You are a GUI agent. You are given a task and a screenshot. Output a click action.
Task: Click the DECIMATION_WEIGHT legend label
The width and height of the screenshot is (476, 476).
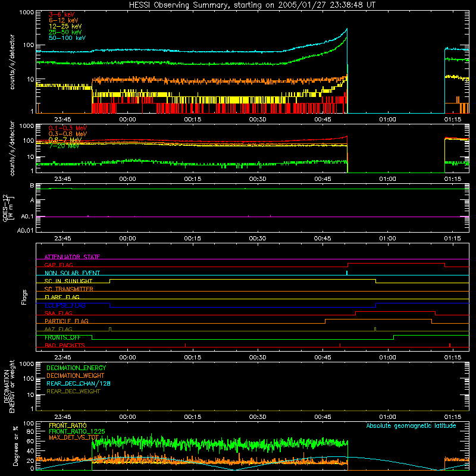(76, 375)
